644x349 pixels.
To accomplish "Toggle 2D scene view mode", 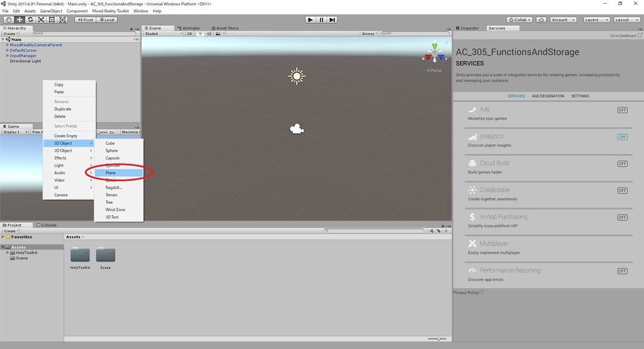I will (190, 34).
